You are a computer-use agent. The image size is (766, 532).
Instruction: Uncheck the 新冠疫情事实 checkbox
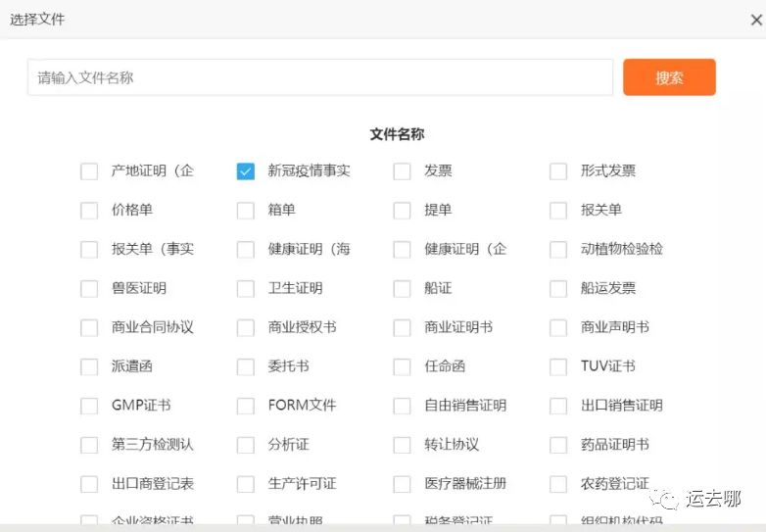point(246,171)
